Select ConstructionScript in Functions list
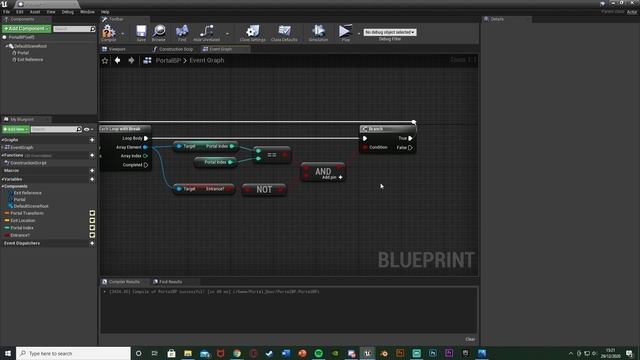 pos(28,163)
